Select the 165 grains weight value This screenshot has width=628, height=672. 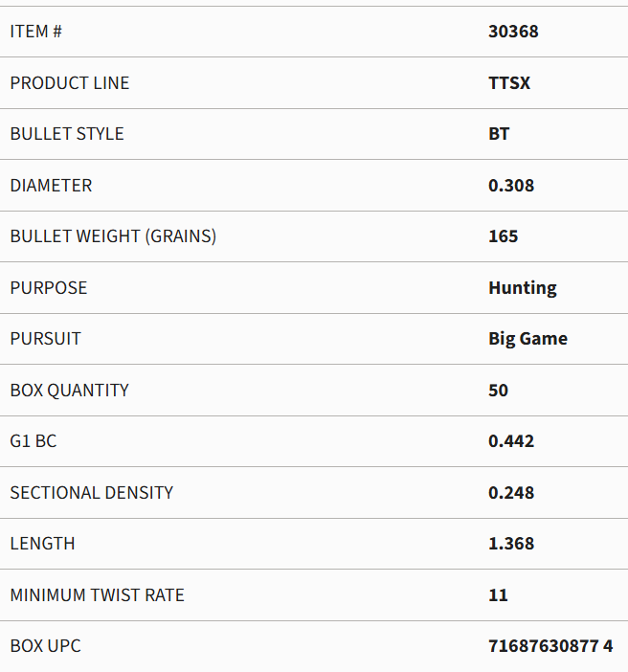504,236
